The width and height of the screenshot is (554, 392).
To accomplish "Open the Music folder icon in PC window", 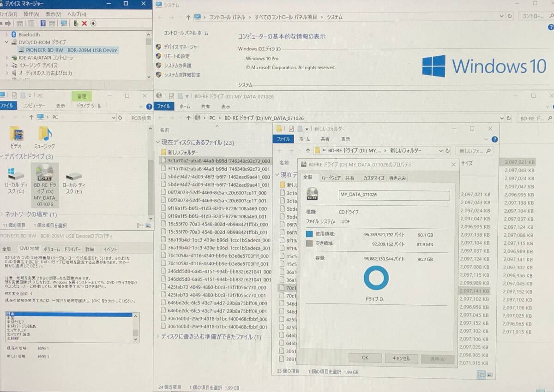I will click(x=44, y=134).
